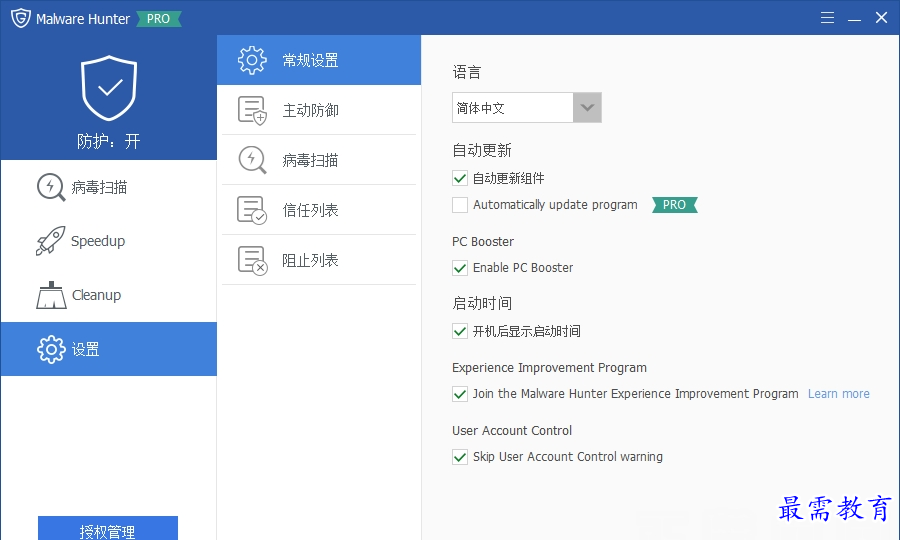The height and width of the screenshot is (540, 900).
Task: Switch to 主动防御 settings tab
Action: coord(319,110)
